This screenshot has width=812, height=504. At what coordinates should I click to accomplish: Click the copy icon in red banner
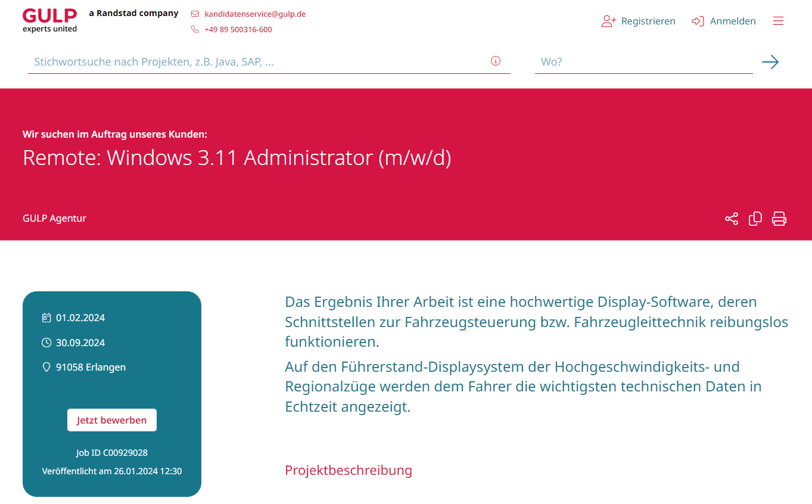(x=755, y=219)
